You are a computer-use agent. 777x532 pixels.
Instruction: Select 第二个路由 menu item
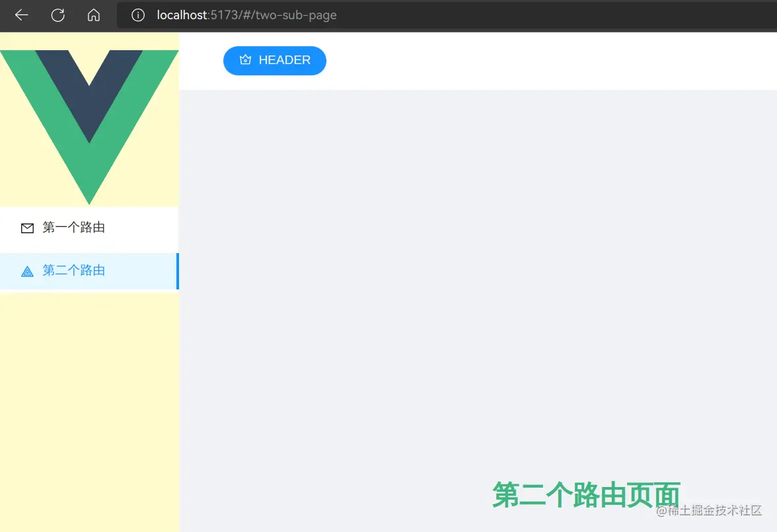[89, 271]
